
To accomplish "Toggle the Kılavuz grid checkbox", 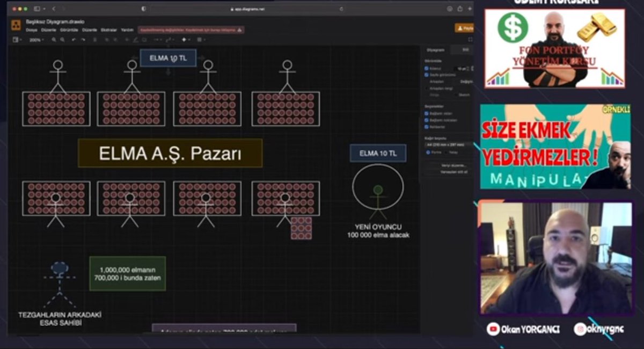I will point(426,69).
